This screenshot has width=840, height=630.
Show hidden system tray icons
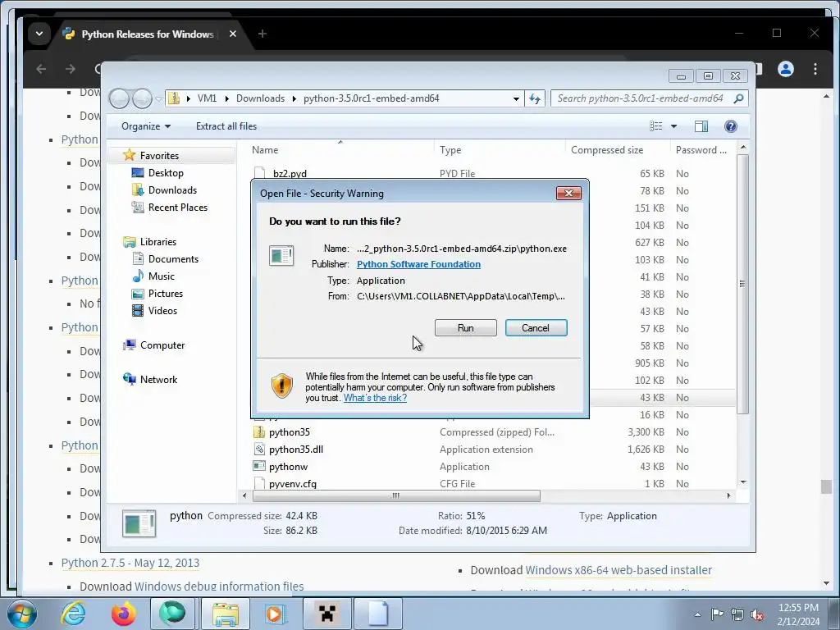[x=697, y=614]
